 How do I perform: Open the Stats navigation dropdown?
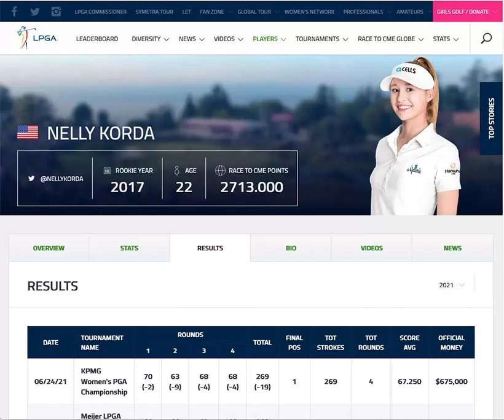pos(446,39)
